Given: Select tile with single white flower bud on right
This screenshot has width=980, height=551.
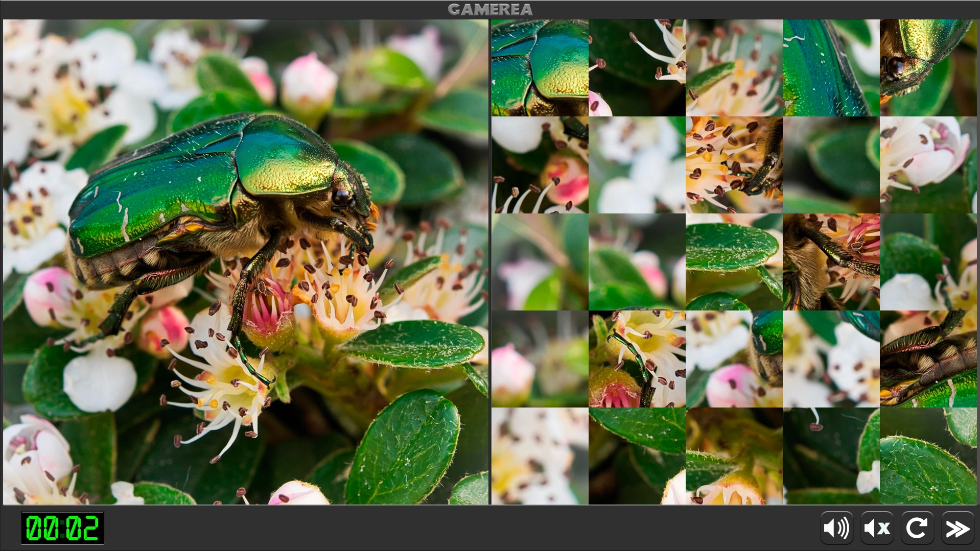Looking at the screenshot, I should point(928,165).
